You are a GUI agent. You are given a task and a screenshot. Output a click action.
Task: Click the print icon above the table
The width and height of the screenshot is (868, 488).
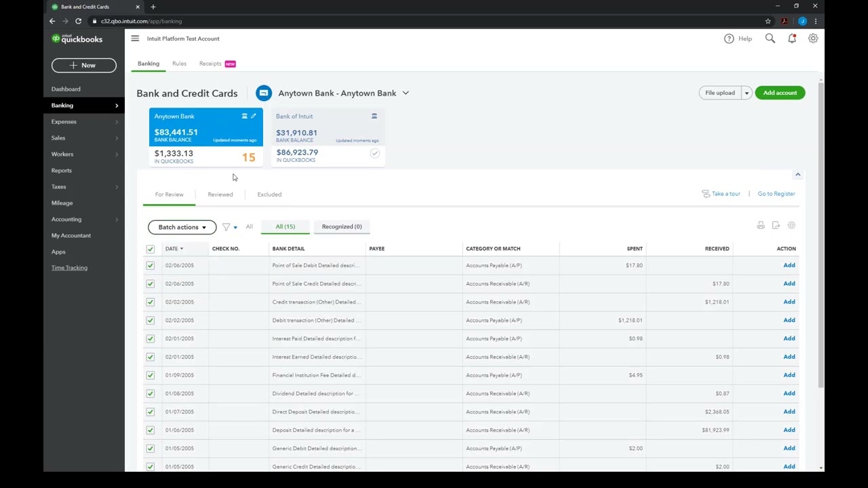(x=761, y=226)
